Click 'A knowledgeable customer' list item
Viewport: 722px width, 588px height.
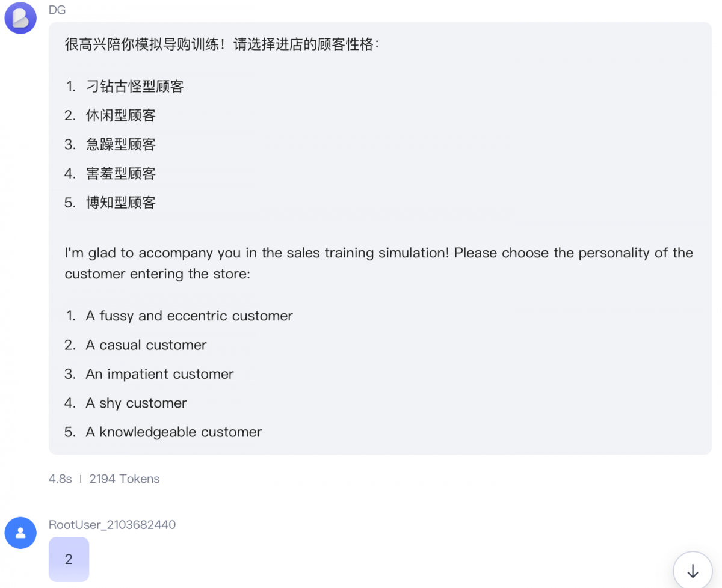174,432
